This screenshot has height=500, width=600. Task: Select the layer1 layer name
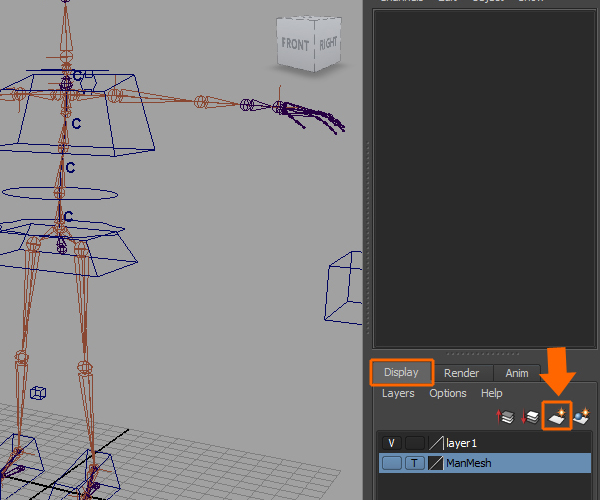[x=461, y=443]
